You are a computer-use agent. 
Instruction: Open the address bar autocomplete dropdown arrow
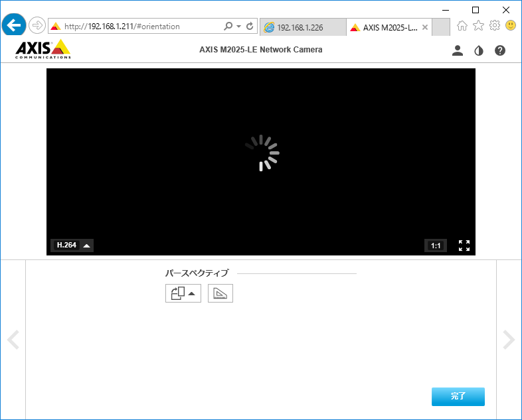click(x=238, y=26)
